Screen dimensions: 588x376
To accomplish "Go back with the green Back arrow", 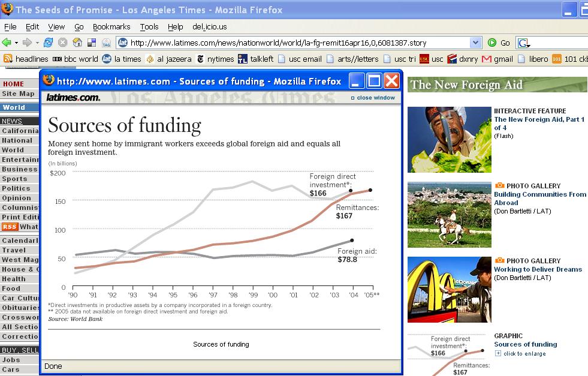I will [x=7, y=43].
